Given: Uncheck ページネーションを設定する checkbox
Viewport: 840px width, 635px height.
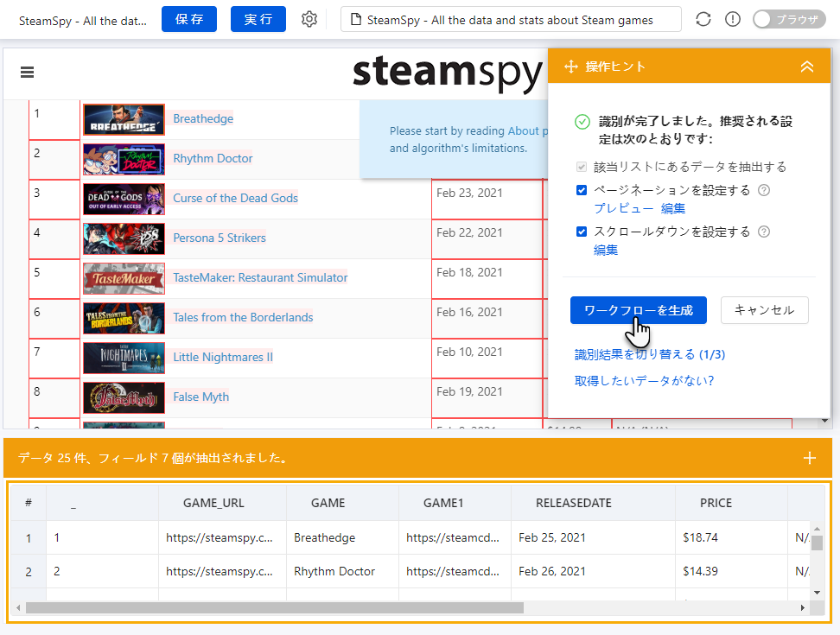Looking at the screenshot, I should (x=582, y=190).
